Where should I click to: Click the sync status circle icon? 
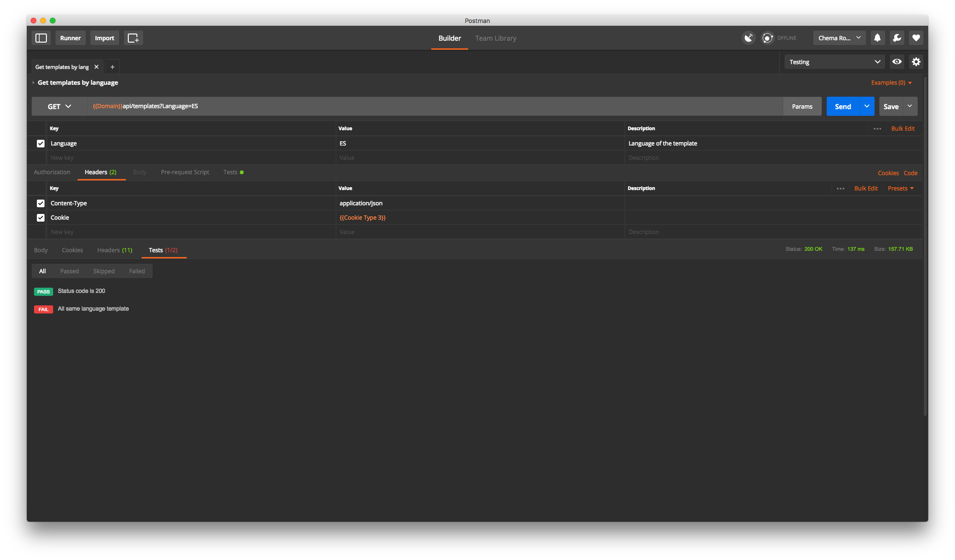tap(767, 38)
